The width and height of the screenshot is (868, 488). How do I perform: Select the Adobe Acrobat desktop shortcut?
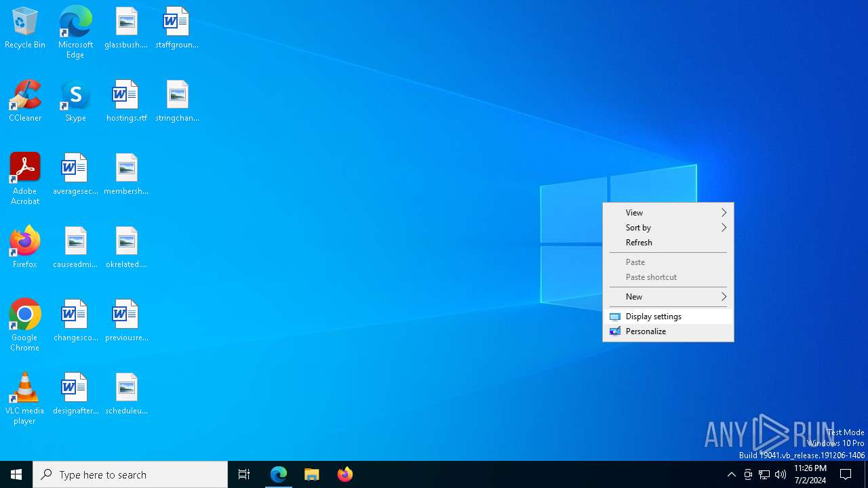point(25,179)
